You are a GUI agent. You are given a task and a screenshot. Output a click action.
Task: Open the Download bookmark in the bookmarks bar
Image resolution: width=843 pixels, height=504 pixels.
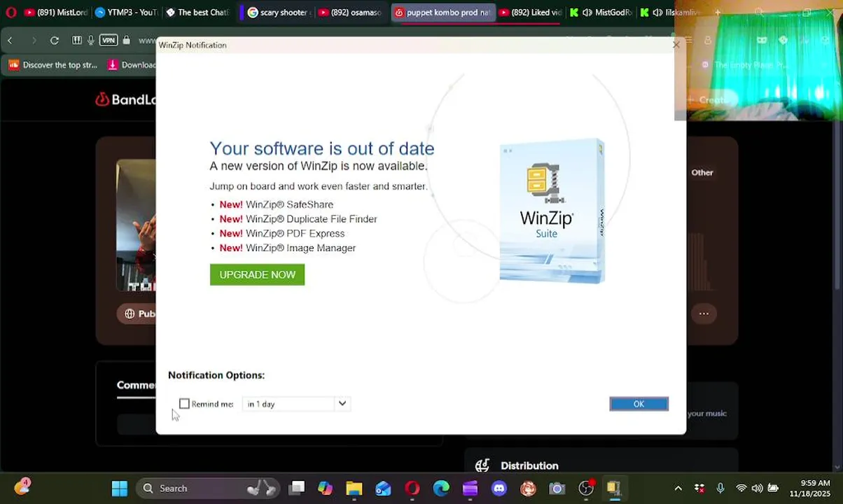click(x=132, y=65)
